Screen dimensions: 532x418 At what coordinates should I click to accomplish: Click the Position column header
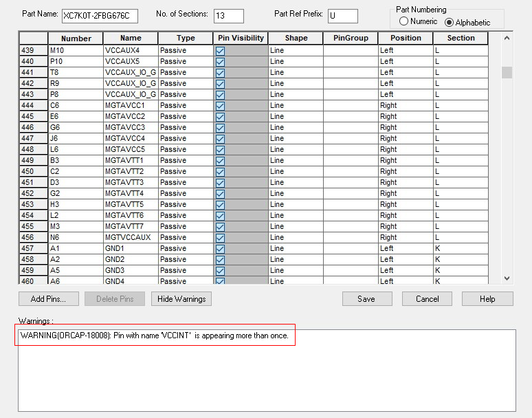click(x=406, y=38)
